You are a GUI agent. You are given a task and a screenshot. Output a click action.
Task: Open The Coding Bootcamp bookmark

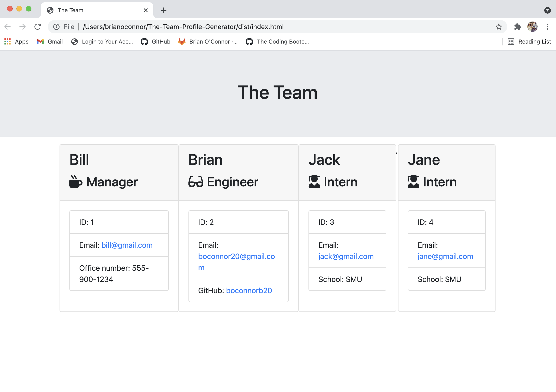[277, 41]
